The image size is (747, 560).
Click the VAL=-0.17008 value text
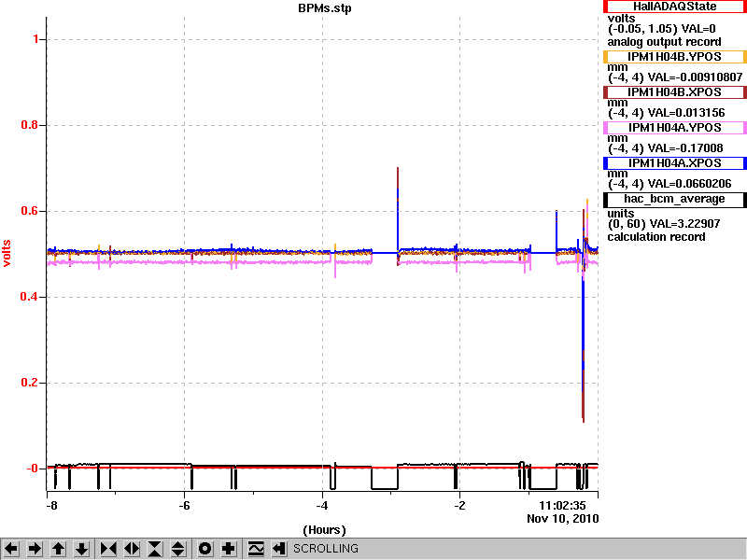[x=685, y=148]
